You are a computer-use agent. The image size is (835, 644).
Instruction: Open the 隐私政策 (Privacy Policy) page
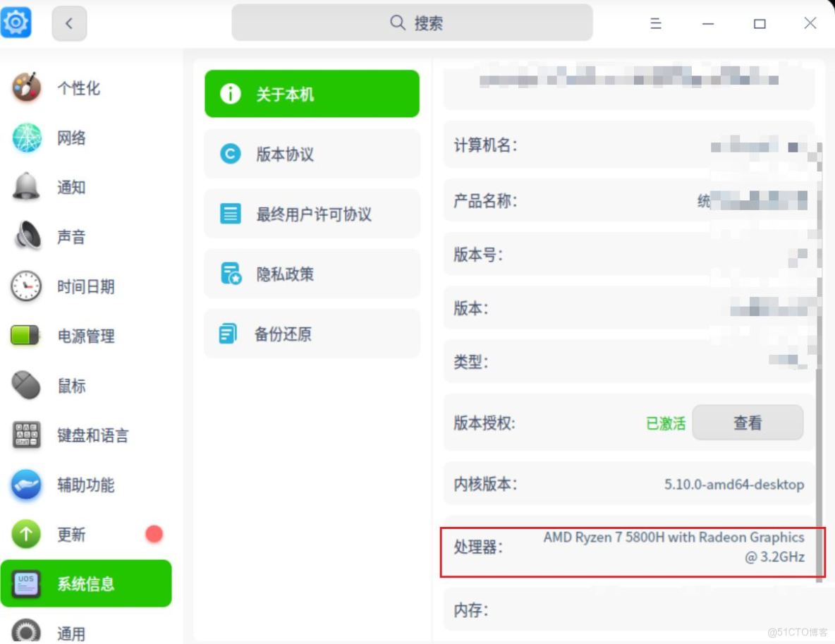pos(312,274)
